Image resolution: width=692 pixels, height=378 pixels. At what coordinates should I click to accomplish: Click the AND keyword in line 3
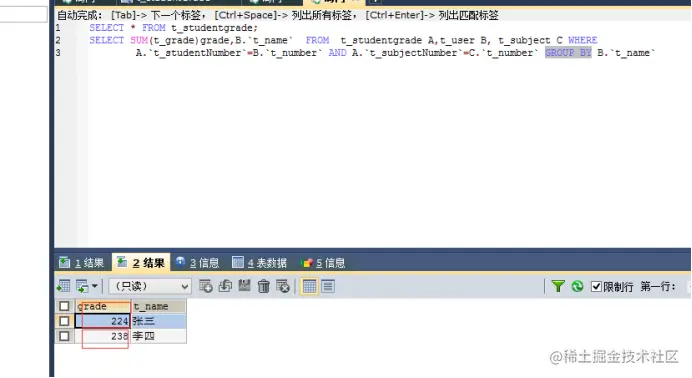point(337,53)
